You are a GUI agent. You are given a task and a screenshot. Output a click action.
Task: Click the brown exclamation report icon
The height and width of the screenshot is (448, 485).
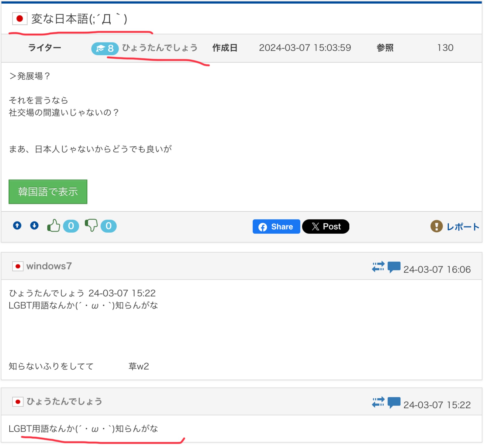click(437, 226)
